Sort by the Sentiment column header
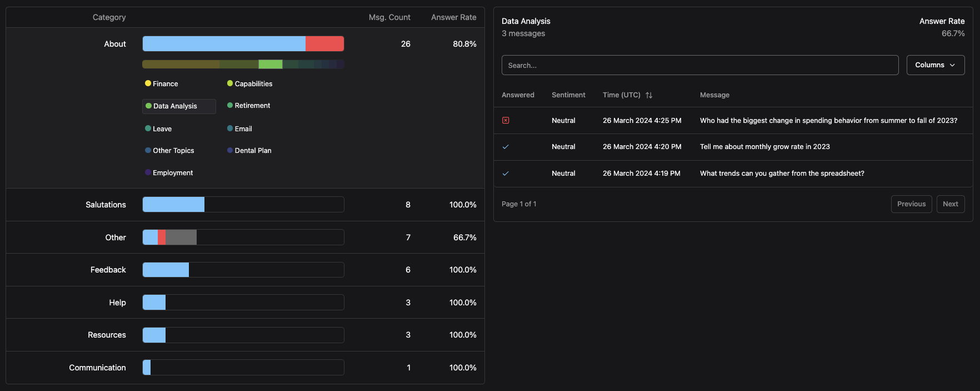Screen dimensions: 980x391 [x=568, y=95]
